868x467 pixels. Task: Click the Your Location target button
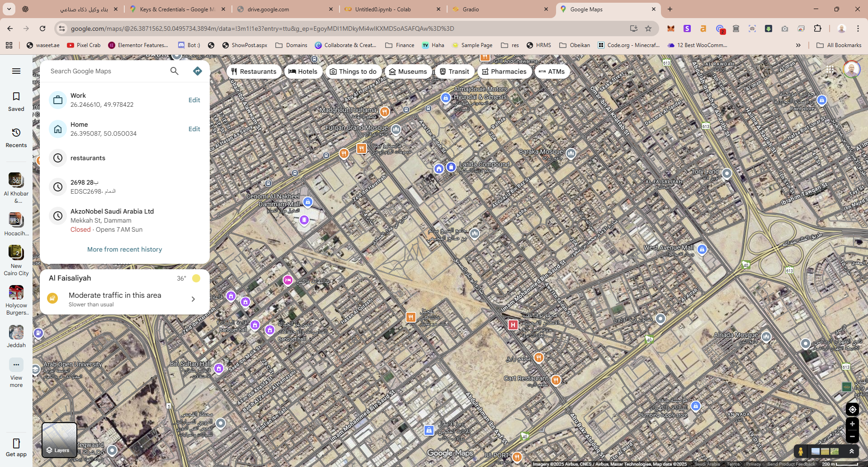click(852, 410)
